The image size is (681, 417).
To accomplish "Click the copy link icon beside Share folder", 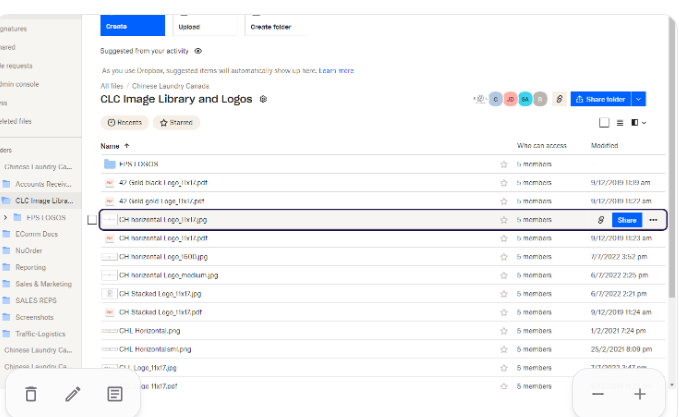I will click(559, 99).
